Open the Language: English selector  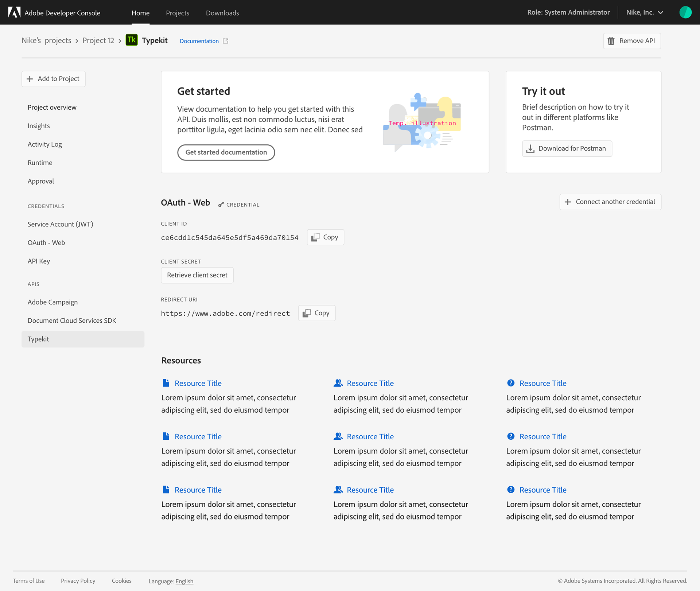(171, 581)
